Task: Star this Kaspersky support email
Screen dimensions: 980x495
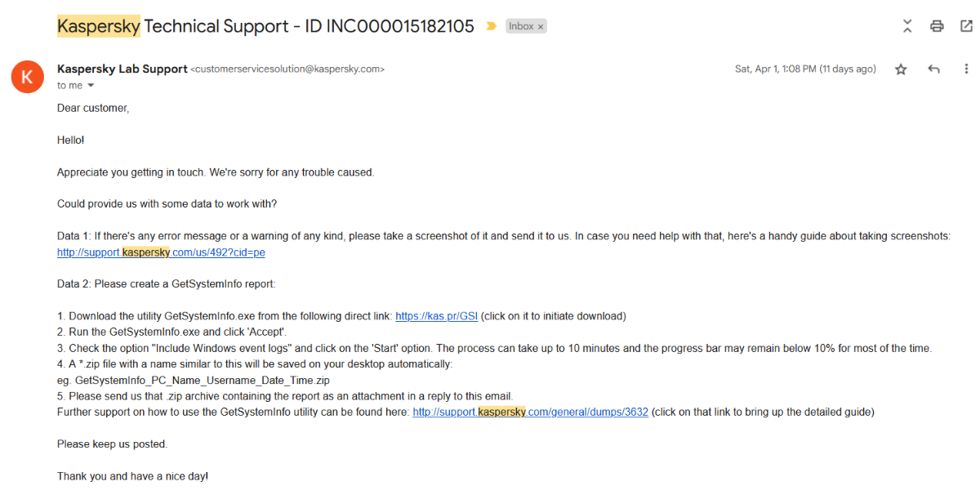Action: click(x=901, y=69)
